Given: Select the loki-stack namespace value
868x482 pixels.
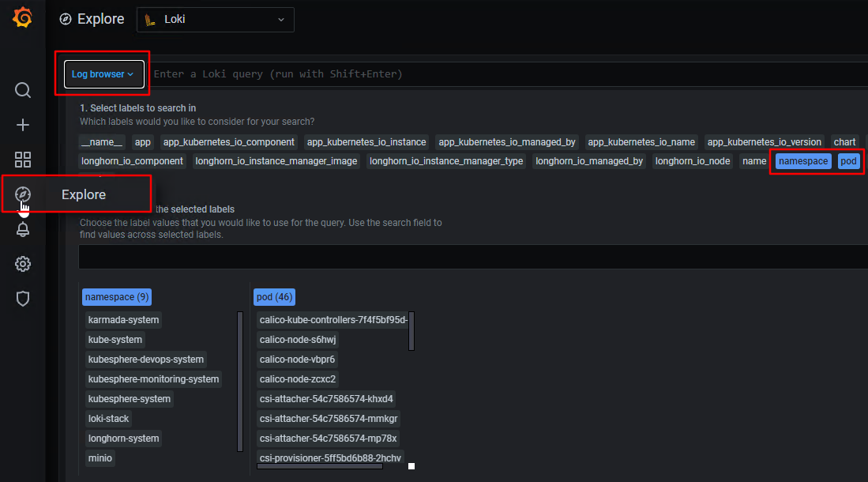Looking at the screenshot, I should pos(108,418).
